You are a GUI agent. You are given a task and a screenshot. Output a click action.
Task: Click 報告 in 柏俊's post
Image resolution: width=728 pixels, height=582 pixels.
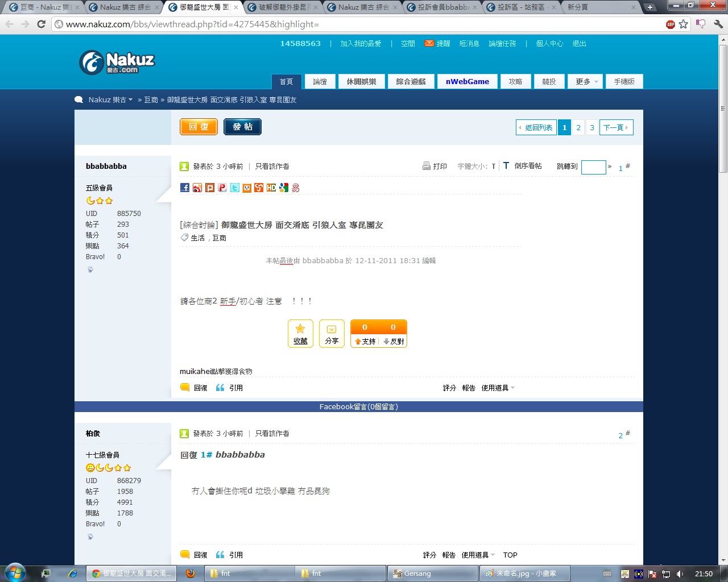click(x=449, y=555)
